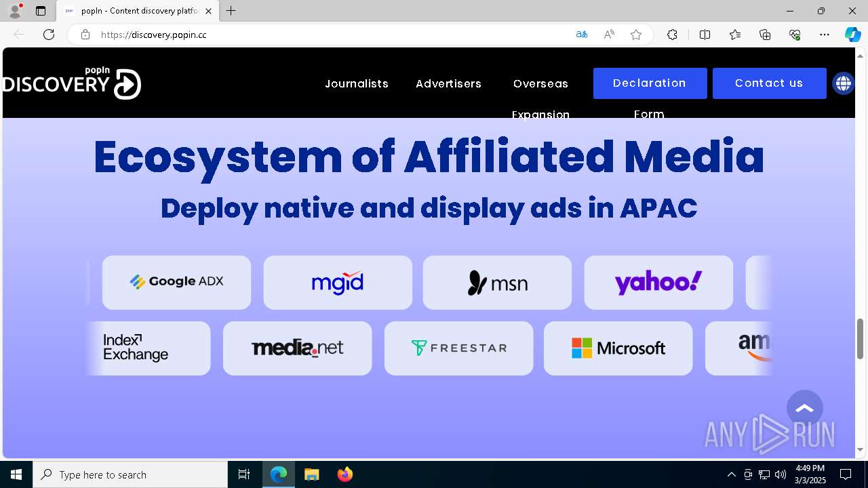Close the popIn browser tab
Viewport: 868px width, 488px height.
[209, 11]
